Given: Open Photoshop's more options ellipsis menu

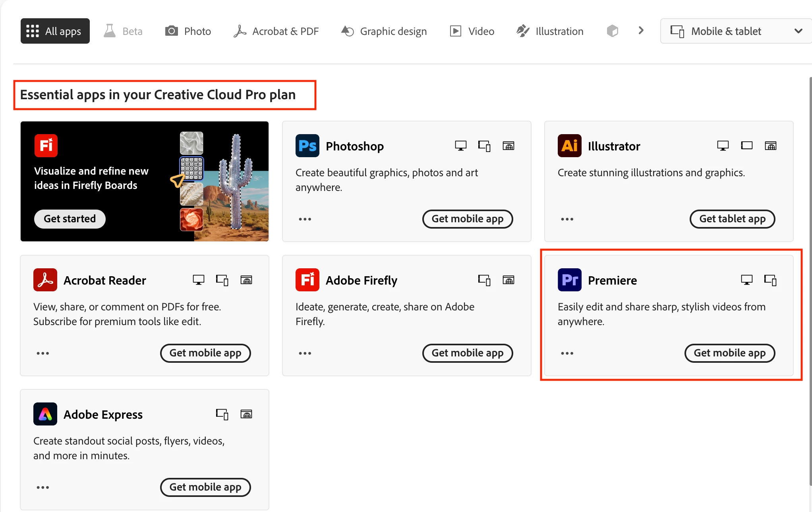Looking at the screenshot, I should (x=305, y=219).
